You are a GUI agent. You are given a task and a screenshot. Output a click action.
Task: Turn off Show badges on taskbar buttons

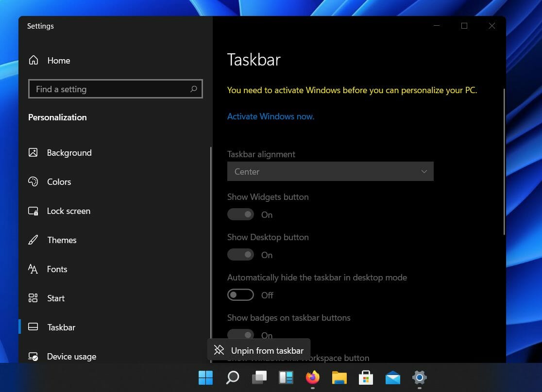tap(240, 335)
